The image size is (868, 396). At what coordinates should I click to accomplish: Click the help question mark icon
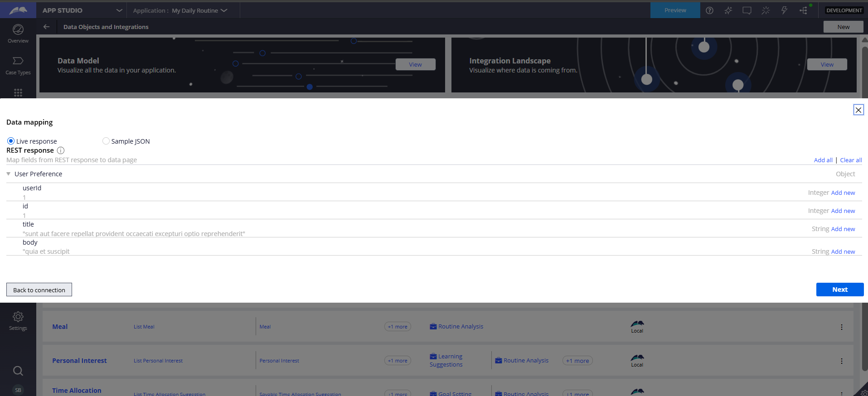[709, 10]
